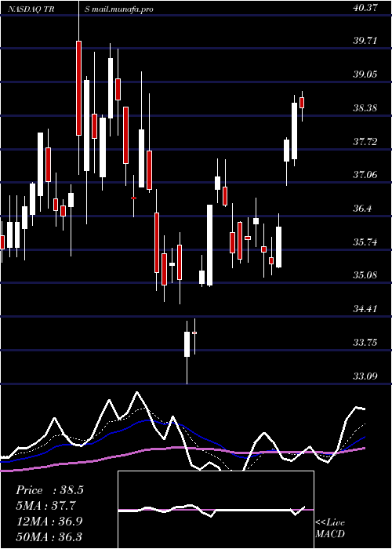Image resolution: width=392 pixels, height=549 pixels.
Task: Click the <<Live MACD label
Action: tap(330, 529)
